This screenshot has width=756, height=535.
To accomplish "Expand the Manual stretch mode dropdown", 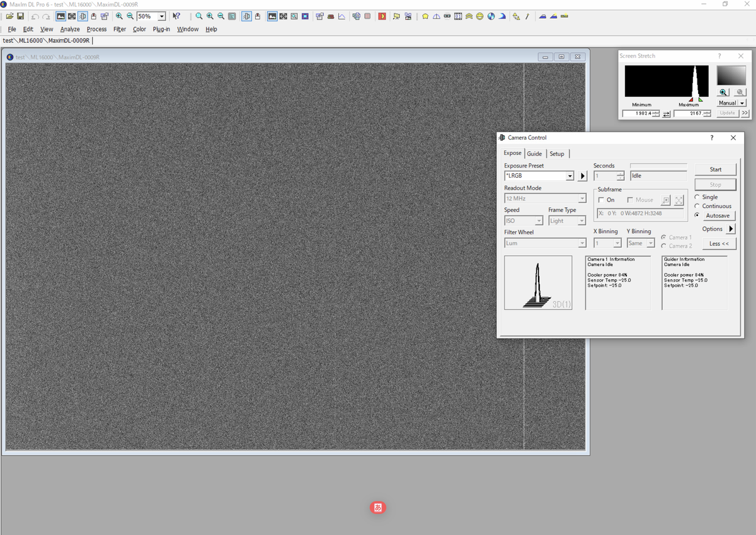I will (742, 103).
